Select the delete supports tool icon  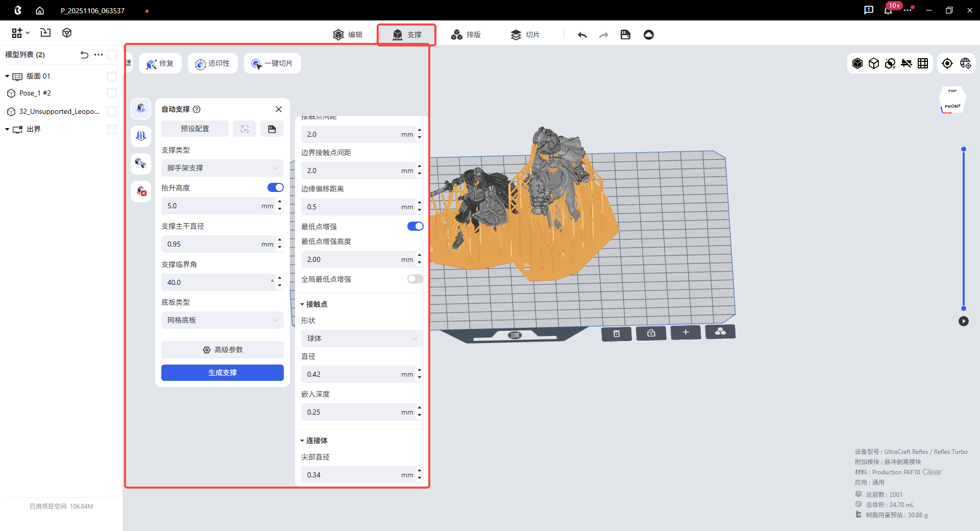pyautogui.click(x=141, y=191)
